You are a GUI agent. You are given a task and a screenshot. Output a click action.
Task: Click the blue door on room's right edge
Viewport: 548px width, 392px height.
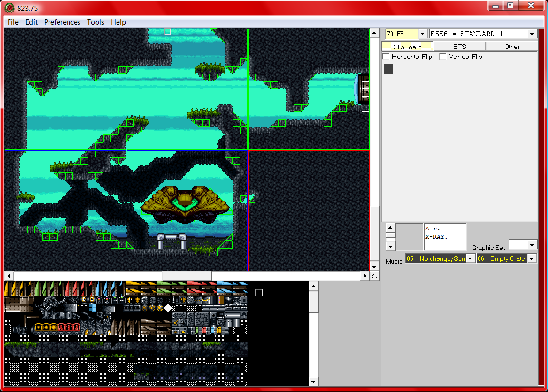tap(357, 89)
